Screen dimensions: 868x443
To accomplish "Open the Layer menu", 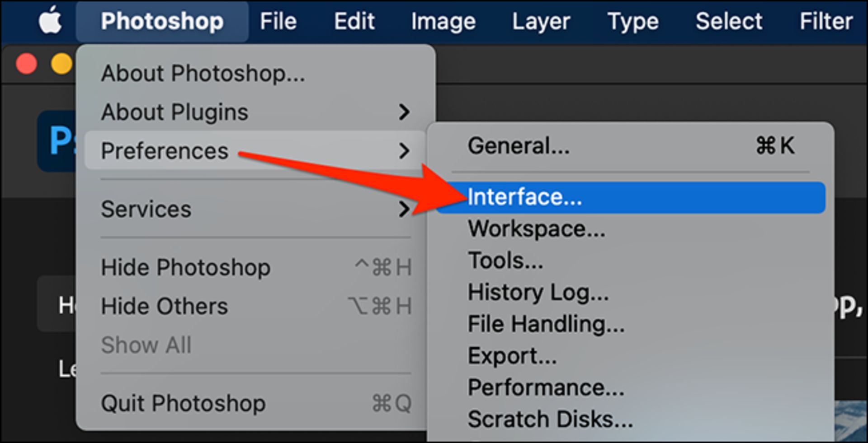I will 541,21.
